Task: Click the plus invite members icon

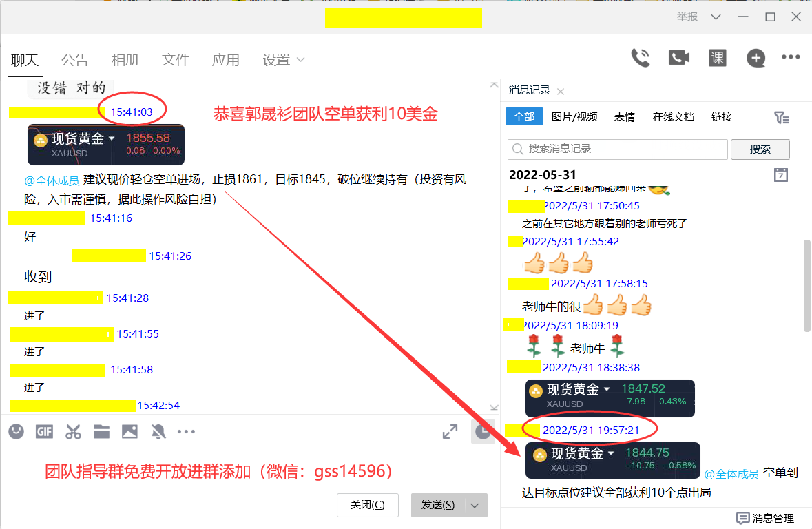Action: pyautogui.click(x=756, y=57)
